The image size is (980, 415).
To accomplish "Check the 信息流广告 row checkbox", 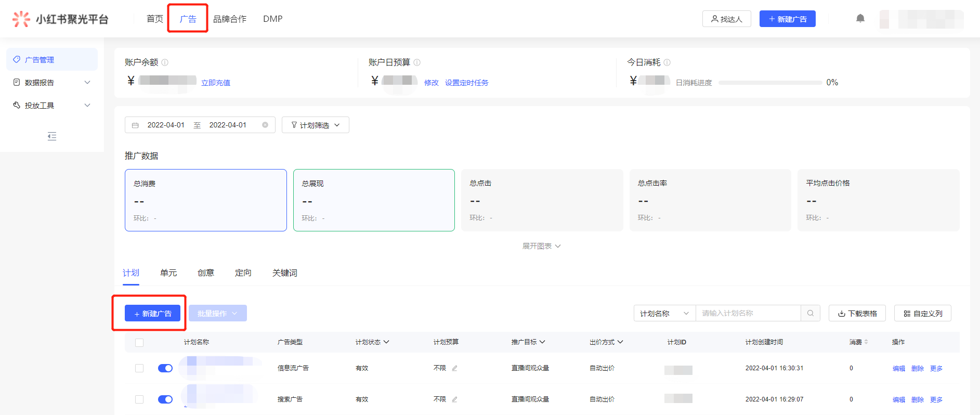I will 139,368.
